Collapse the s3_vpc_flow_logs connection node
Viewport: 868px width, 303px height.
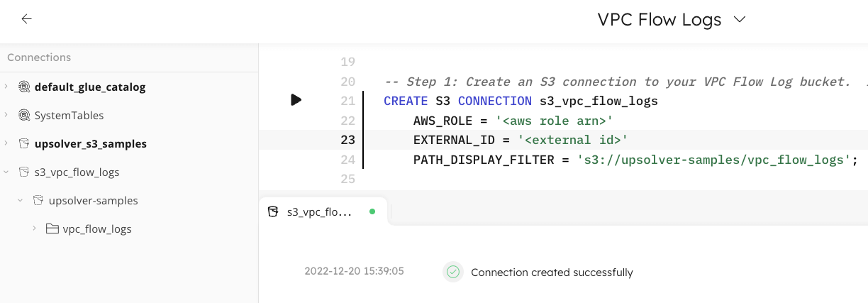[6, 172]
